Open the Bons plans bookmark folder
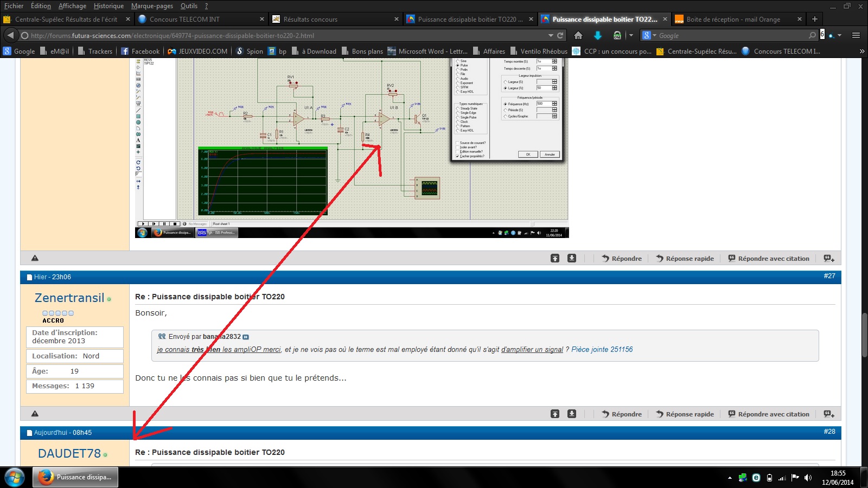Screen dimensions: 868x488 click(362, 51)
